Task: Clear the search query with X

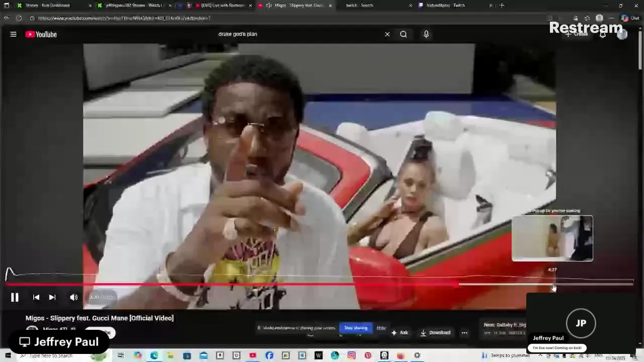Action: pyautogui.click(x=387, y=34)
